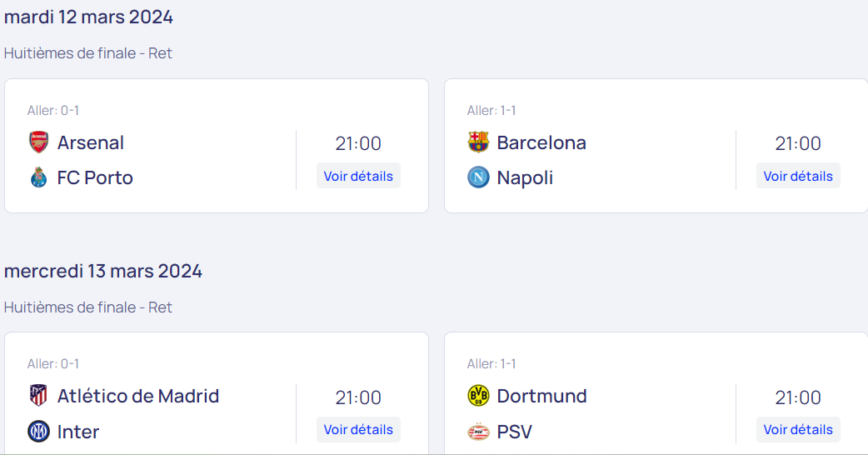The width and height of the screenshot is (868, 455).
Task: Select the Barcelona team name
Action: pyautogui.click(x=541, y=142)
